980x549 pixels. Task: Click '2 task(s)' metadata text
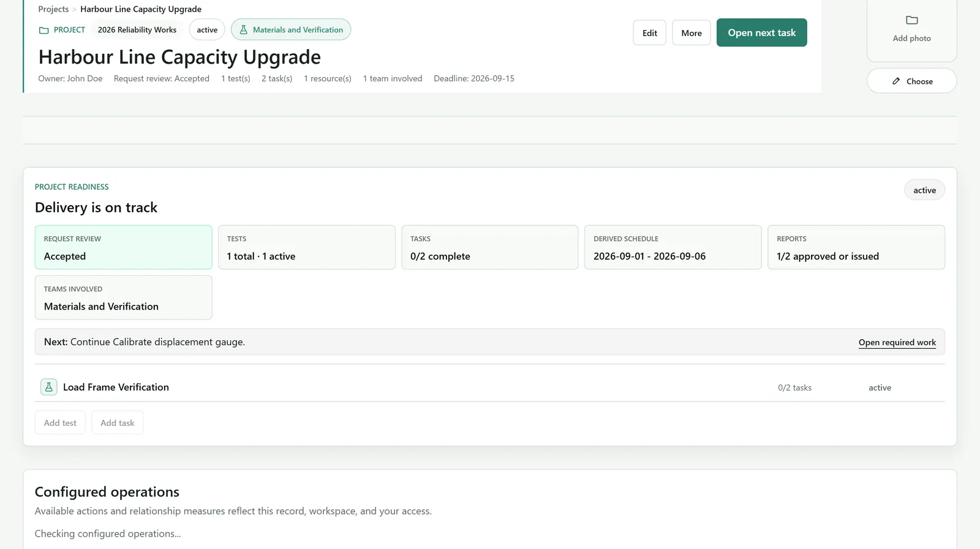pyautogui.click(x=277, y=78)
